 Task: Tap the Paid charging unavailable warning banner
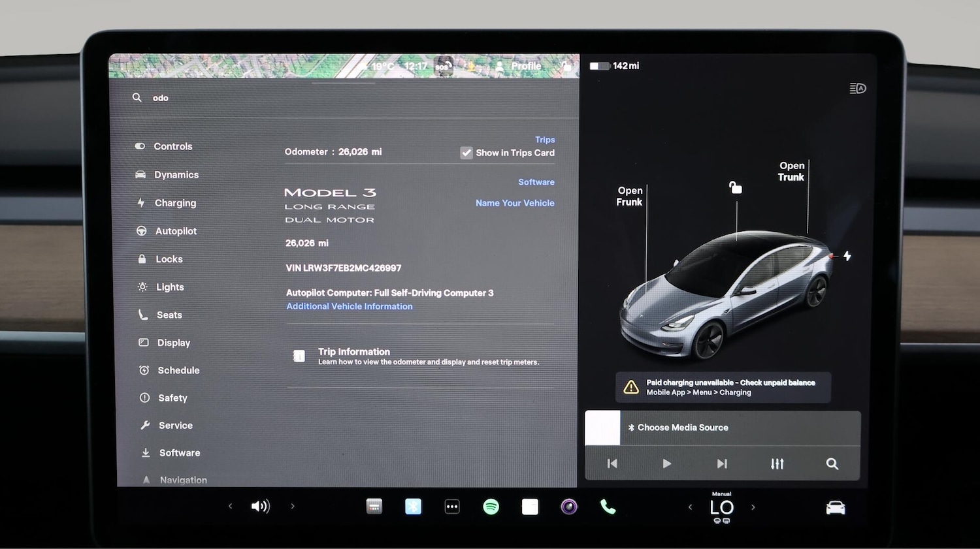click(723, 388)
